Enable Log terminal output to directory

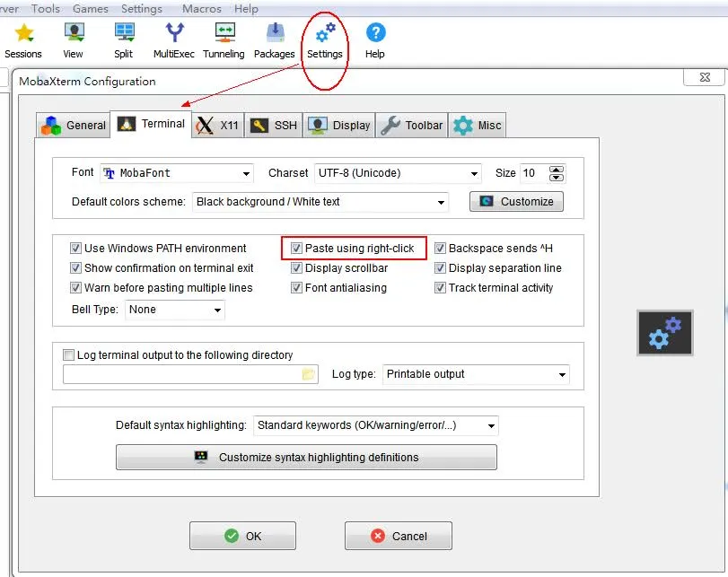pyautogui.click(x=69, y=355)
